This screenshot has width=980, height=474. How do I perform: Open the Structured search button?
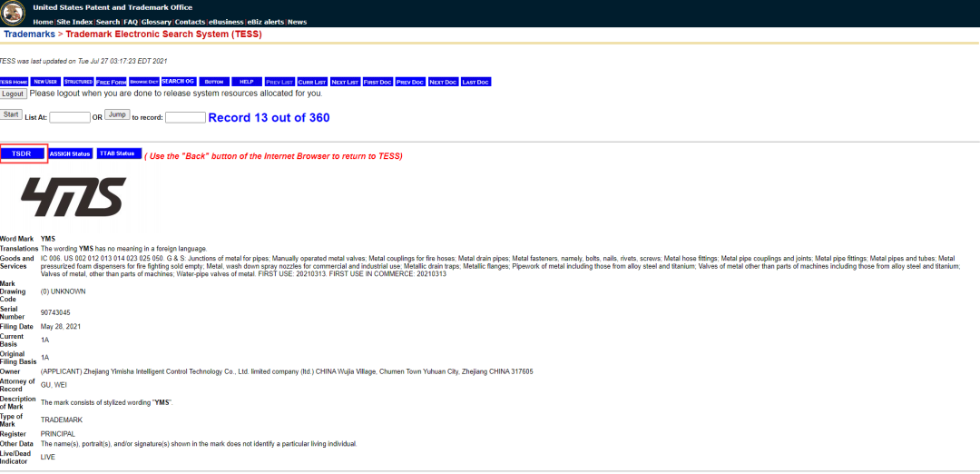79,82
